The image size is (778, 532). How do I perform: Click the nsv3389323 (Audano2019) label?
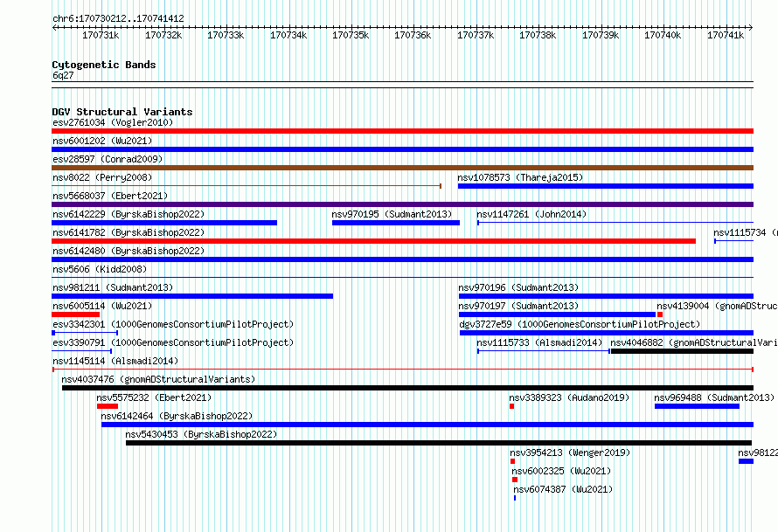pyautogui.click(x=569, y=397)
